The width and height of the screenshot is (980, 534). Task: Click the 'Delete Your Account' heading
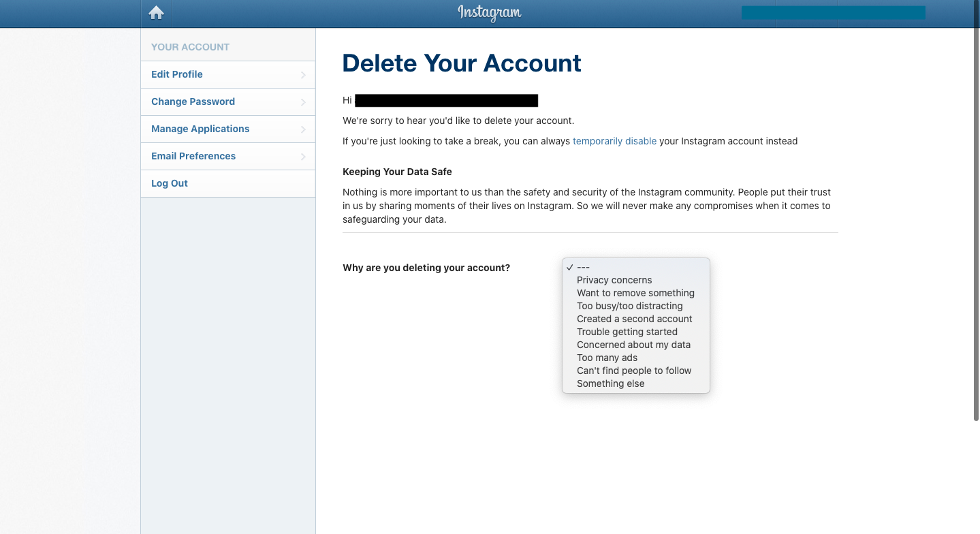coord(462,63)
